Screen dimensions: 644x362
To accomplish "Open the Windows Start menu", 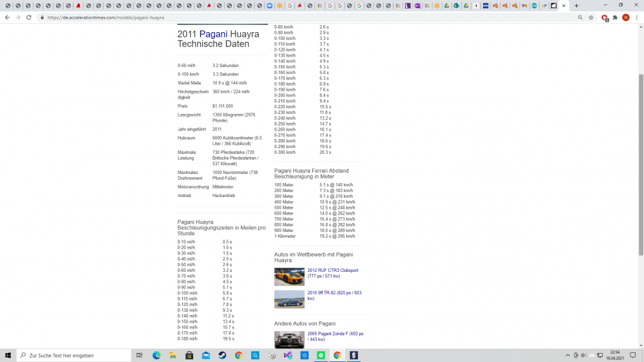I will [8, 356].
